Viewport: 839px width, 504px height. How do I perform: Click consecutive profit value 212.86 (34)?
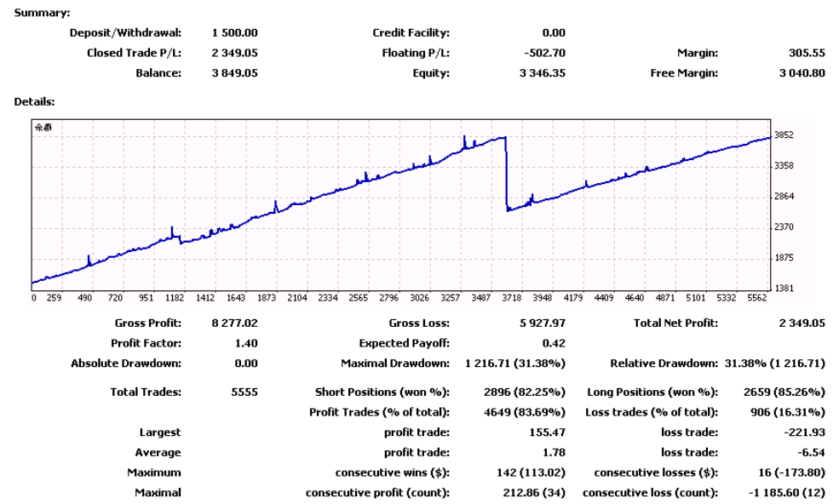[x=534, y=493]
